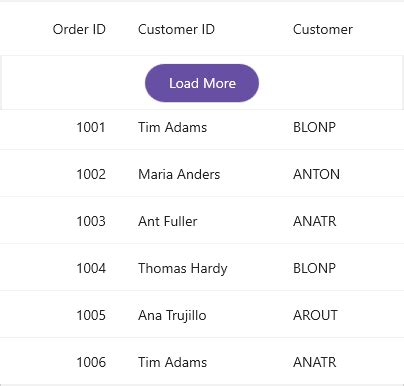
Task: Select the Tim Adams cell in order 1001
Action: pyautogui.click(x=173, y=127)
